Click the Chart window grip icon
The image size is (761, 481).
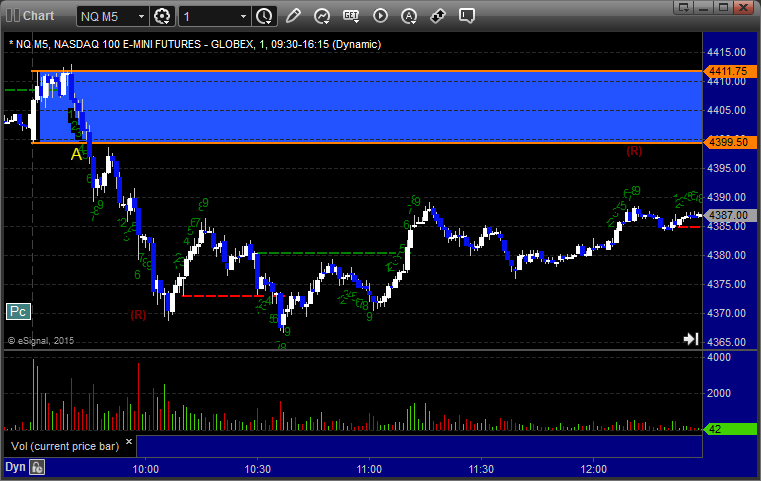point(13,16)
